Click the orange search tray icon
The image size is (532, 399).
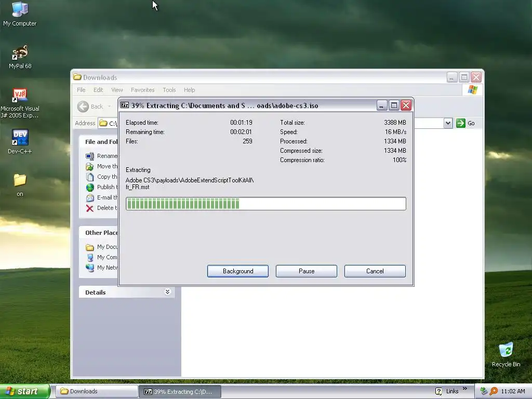[x=494, y=391]
